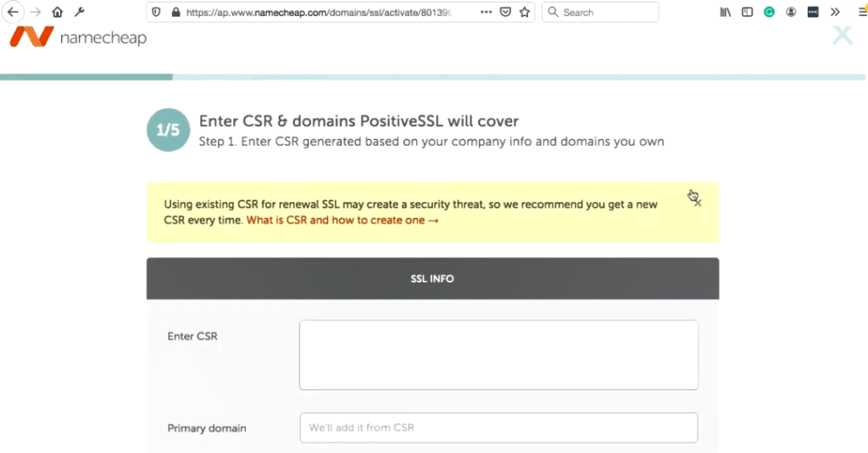Image resolution: width=868 pixels, height=453 pixels.
Task: Close the SSL activation wizard with X
Action: click(x=843, y=36)
